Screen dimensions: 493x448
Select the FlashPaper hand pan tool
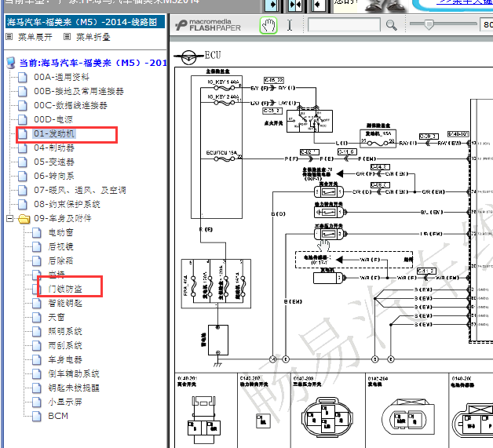tap(268, 25)
